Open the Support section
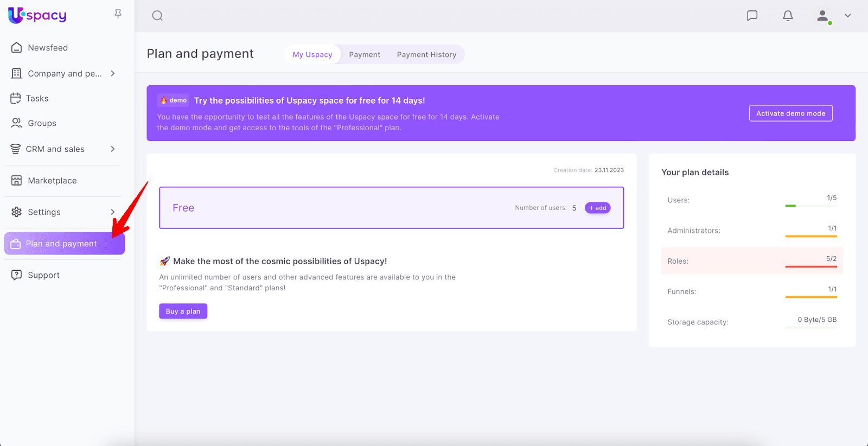This screenshot has height=446, width=868. tap(43, 275)
